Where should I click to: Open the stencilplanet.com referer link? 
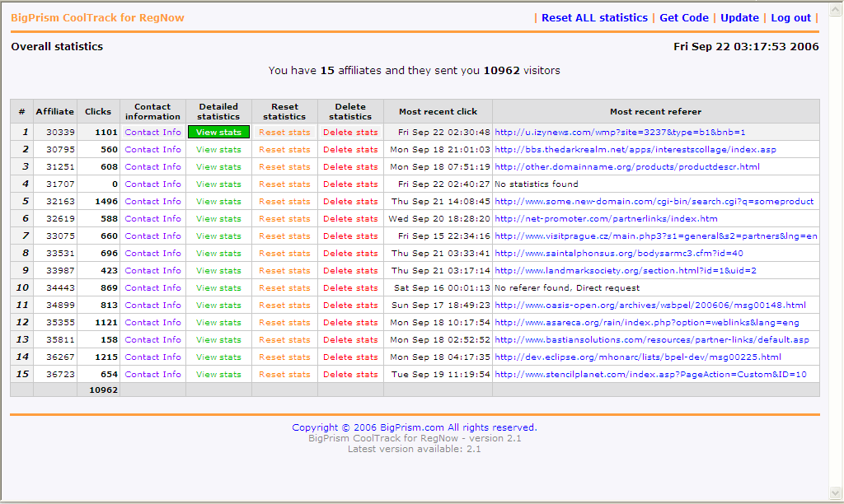tap(651, 375)
